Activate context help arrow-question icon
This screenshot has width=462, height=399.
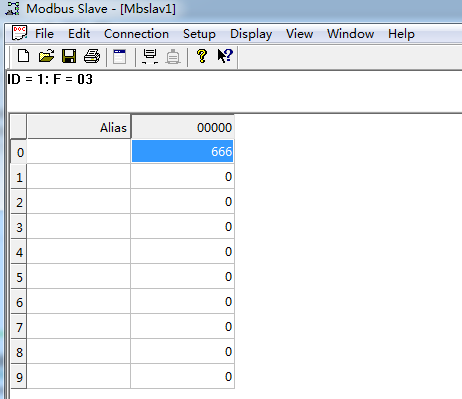pos(225,56)
